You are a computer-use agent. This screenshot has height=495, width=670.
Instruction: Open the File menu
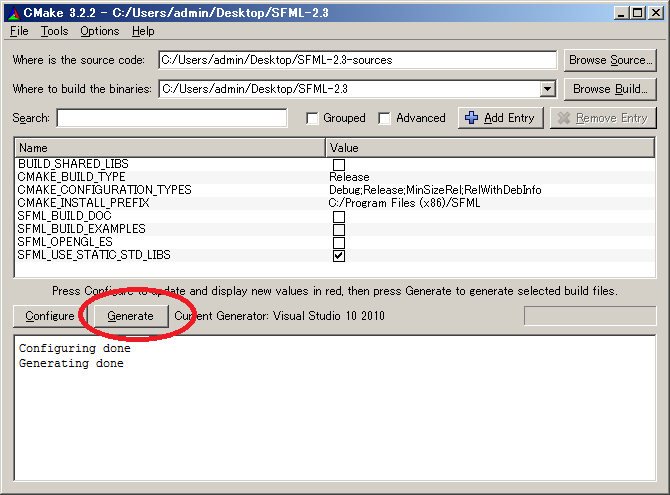point(19,31)
